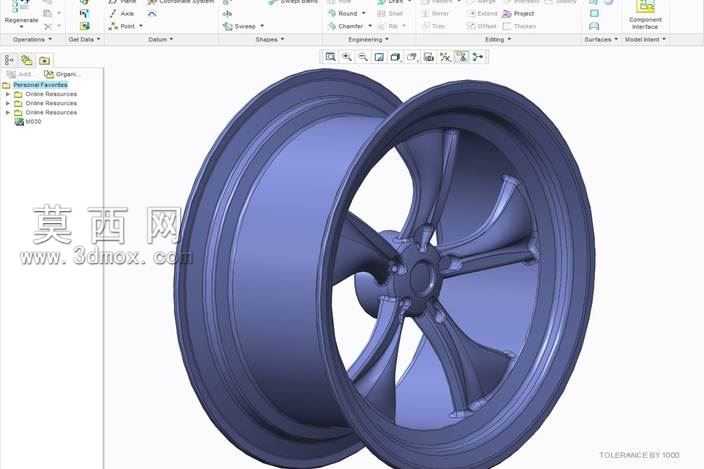Click the Offset tool in Editing
This screenshot has height=469, width=704.
(482, 26)
